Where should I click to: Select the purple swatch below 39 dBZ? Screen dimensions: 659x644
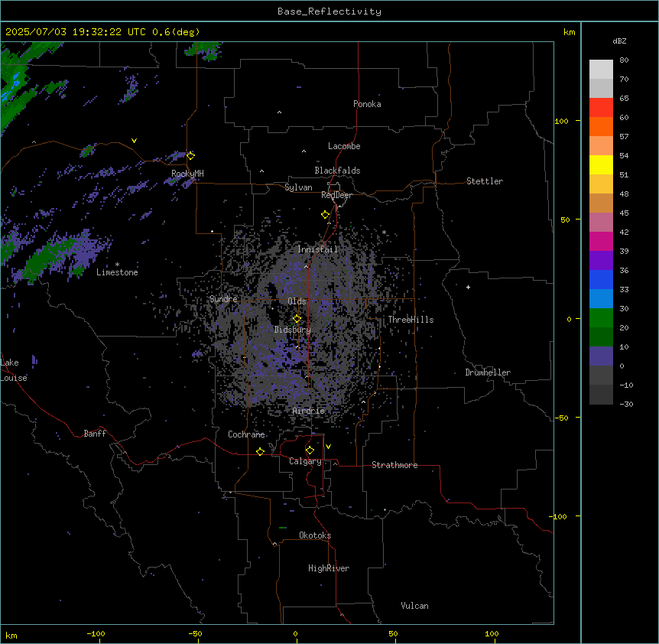click(601, 261)
